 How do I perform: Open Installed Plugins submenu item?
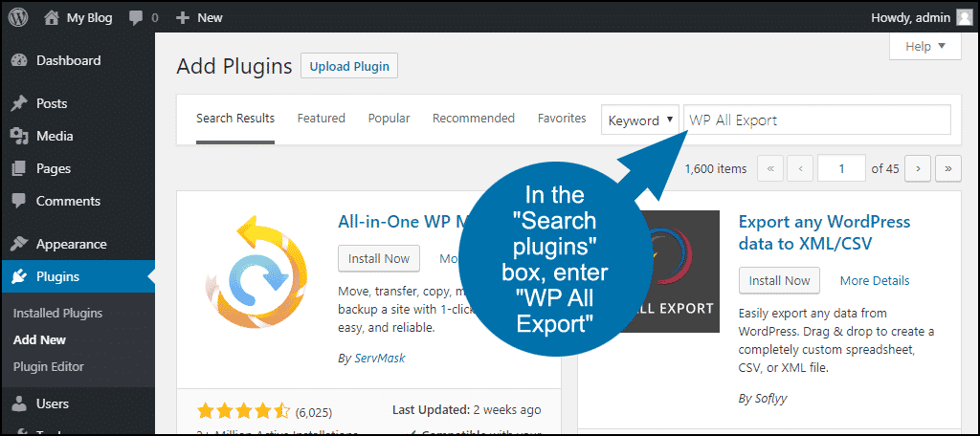(x=57, y=314)
